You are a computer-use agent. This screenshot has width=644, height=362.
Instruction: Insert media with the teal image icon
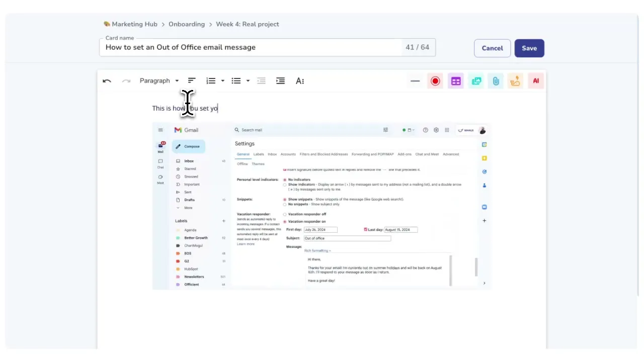tap(476, 81)
